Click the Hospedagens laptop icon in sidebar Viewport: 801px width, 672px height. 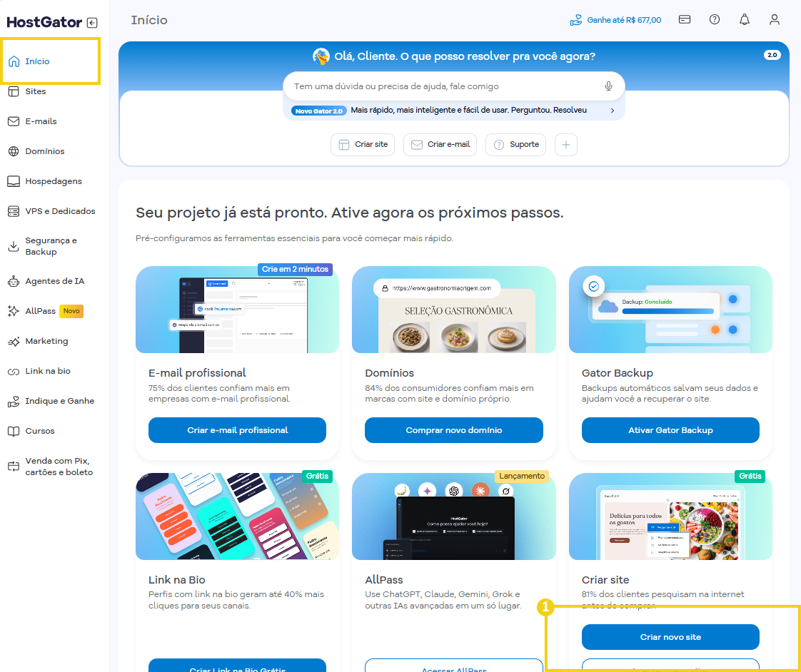(x=14, y=181)
